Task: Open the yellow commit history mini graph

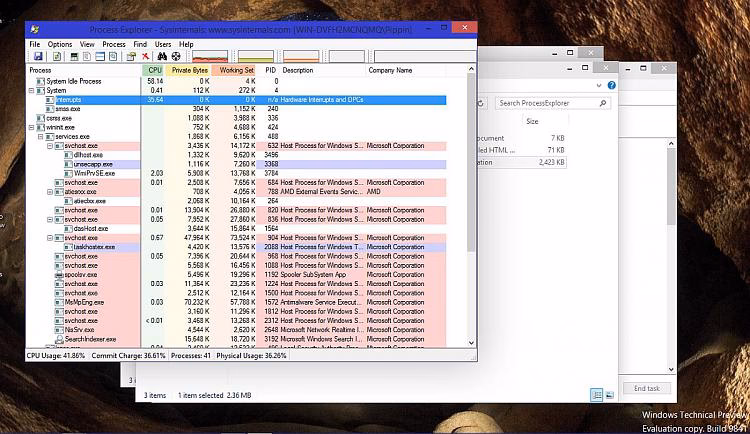Action: (x=255, y=56)
